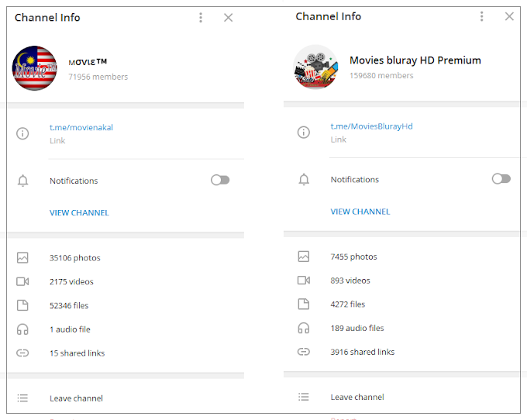Toggle notifications for the MOVIE™ channel
This screenshot has height=420, width=527.
tap(220, 180)
